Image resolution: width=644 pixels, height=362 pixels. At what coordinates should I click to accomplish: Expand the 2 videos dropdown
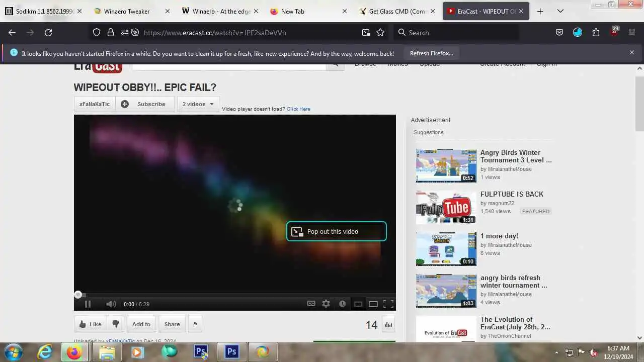tap(198, 104)
